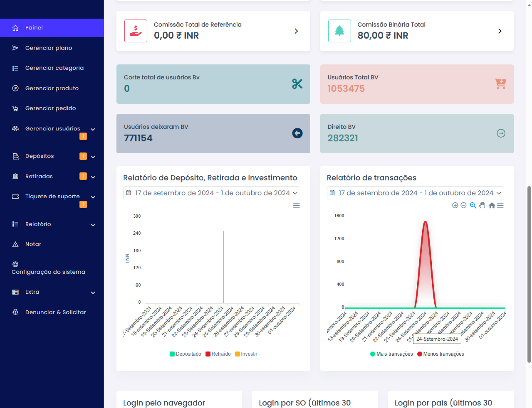Click zoom in icon on transactions chart
532x408 pixels.
point(455,205)
